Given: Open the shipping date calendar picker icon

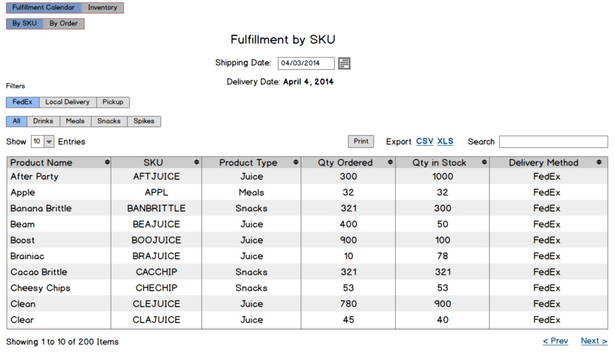Looking at the screenshot, I should point(344,63).
